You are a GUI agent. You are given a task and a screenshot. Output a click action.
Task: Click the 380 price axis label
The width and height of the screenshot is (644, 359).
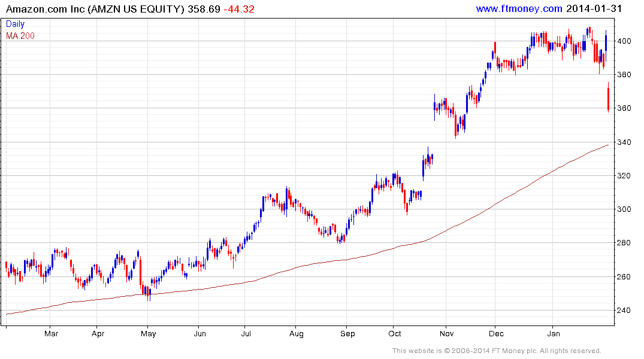[624, 75]
